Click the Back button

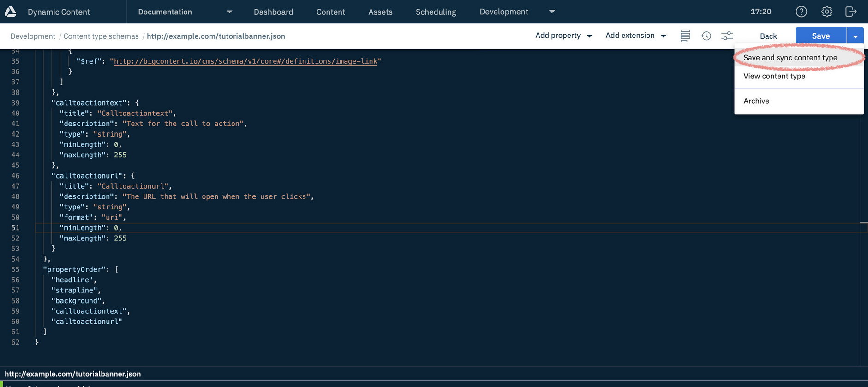point(768,36)
